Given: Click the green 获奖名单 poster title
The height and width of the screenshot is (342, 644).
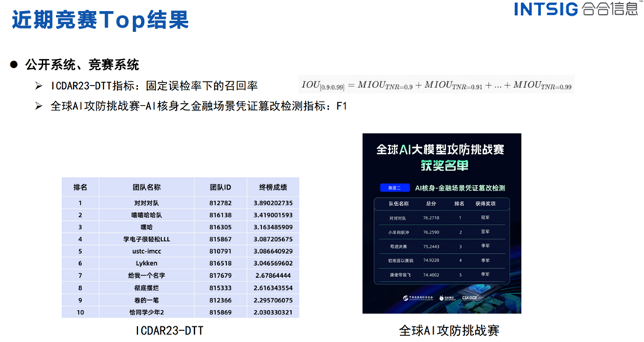Looking at the screenshot, I should pyautogui.click(x=445, y=165).
